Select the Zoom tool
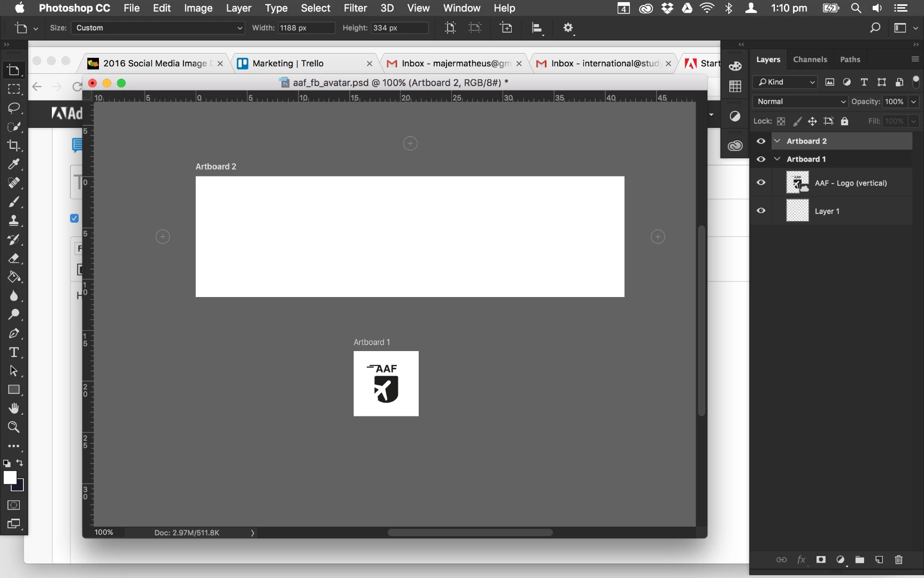Viewport: 924px width, 578px height. pyautogui.click(x=14, y=427)
